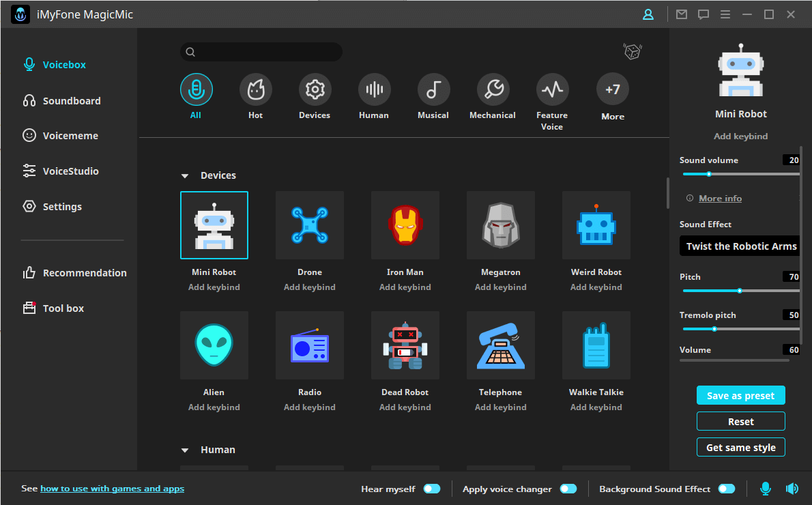This screenshot has height=505, width=812.
Task: Click the voice list vertical scrollbar
Action: [x=667, y=193]
